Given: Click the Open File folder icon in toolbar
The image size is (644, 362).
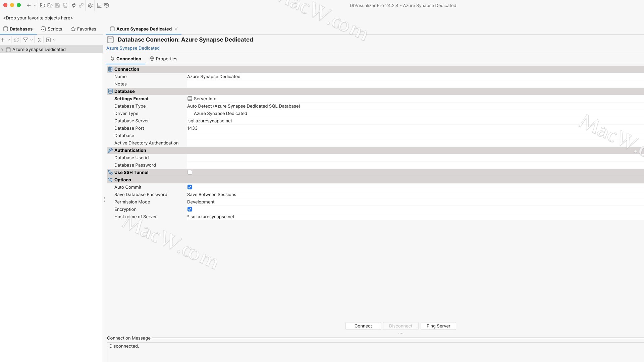Looking at the screenshot, I should coord(43,5).
